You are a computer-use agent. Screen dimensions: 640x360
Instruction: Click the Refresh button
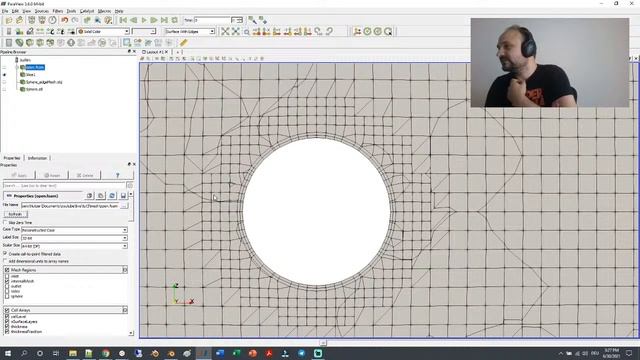click(16, 214)
